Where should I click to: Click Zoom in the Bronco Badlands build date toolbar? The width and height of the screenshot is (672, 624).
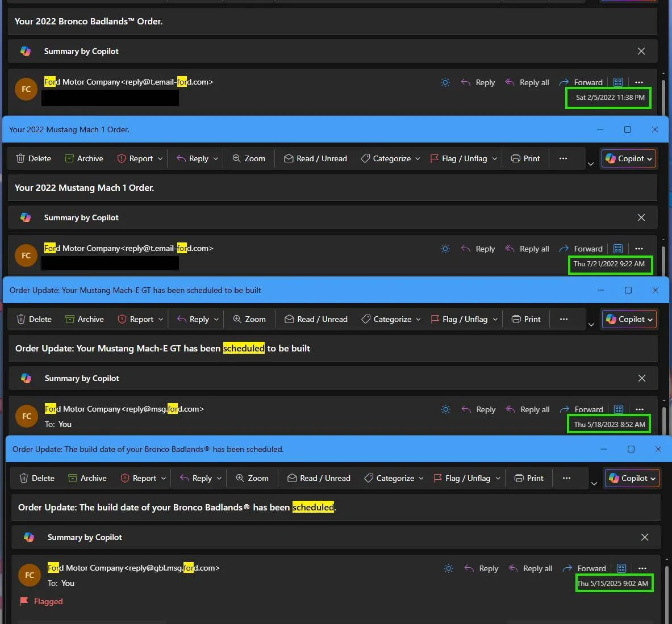click(x=252, y=478)
